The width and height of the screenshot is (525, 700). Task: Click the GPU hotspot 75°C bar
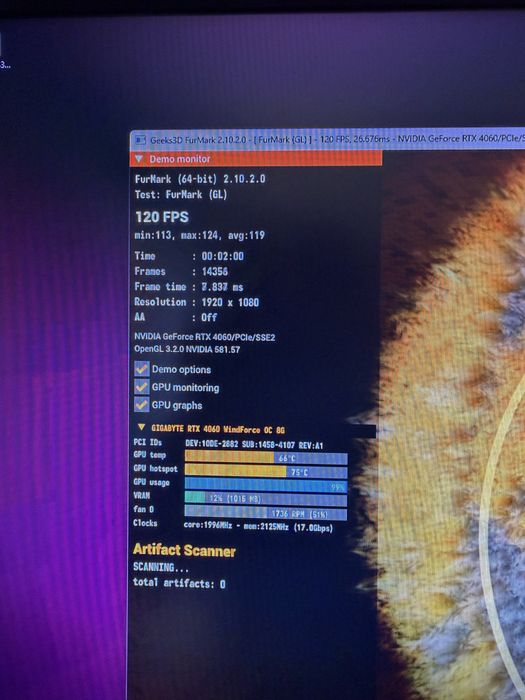[266, 472]
